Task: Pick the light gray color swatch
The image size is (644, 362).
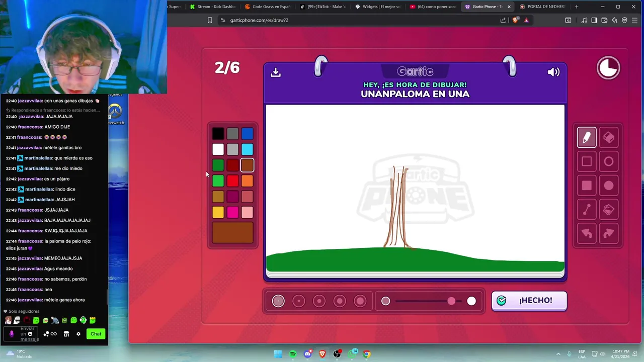Action: tap(232, 149)
